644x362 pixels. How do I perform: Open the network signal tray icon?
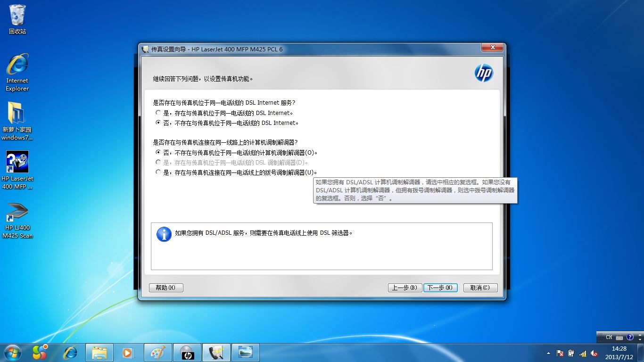click(x=583, y=353)
